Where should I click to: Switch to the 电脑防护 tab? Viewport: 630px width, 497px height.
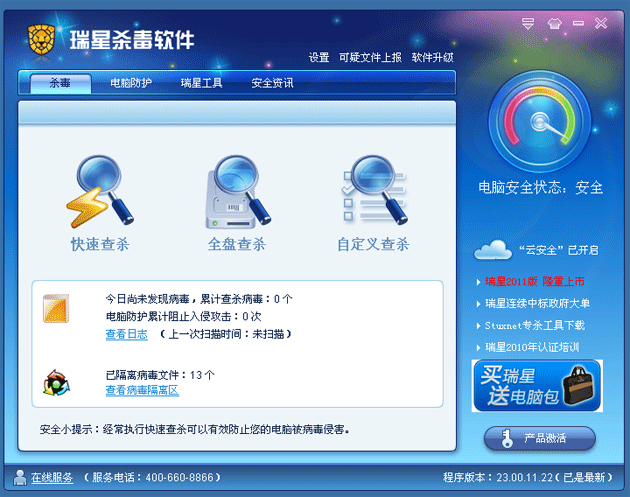131,83
